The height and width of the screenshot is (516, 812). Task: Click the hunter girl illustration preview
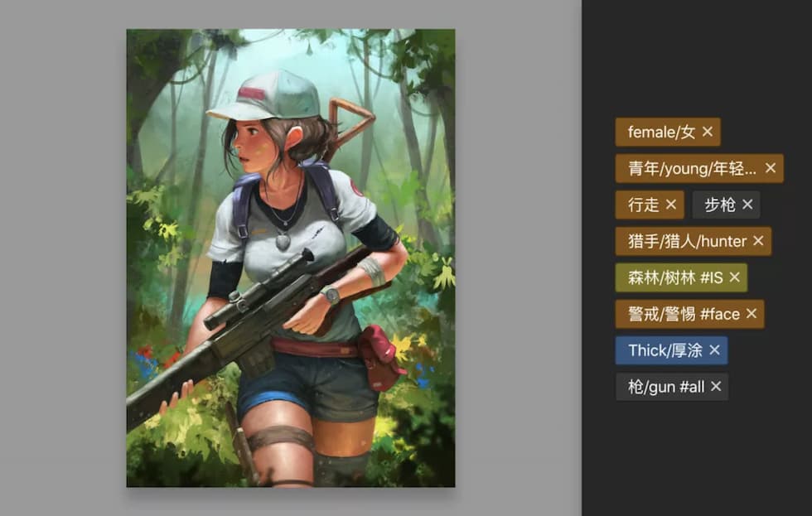291,258
